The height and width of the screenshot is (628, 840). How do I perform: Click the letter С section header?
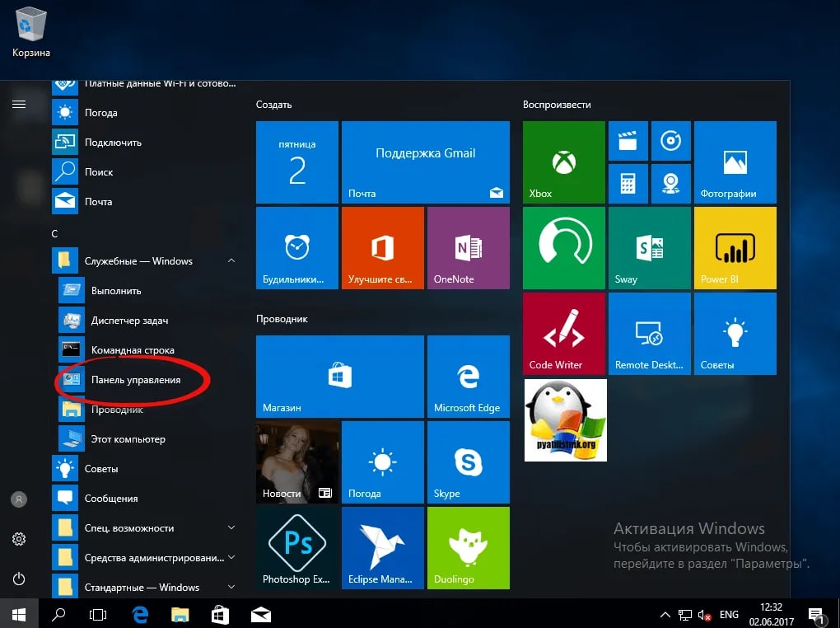54,234
